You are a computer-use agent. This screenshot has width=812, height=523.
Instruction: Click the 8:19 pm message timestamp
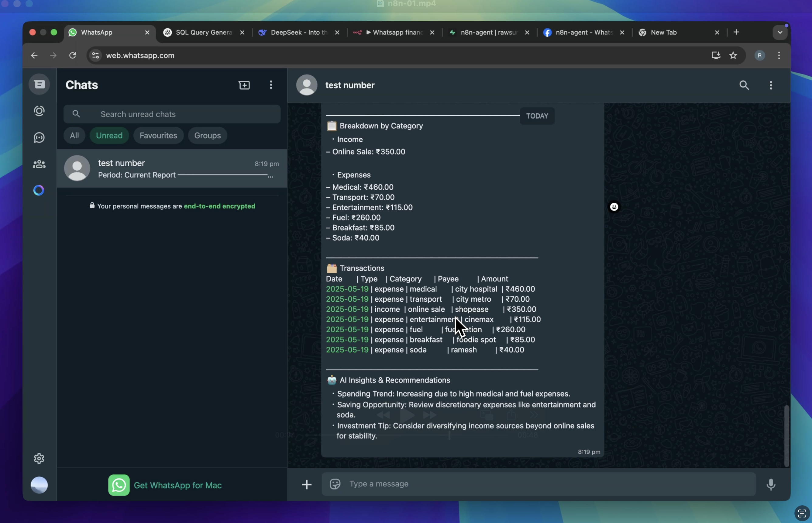point(589,452)
